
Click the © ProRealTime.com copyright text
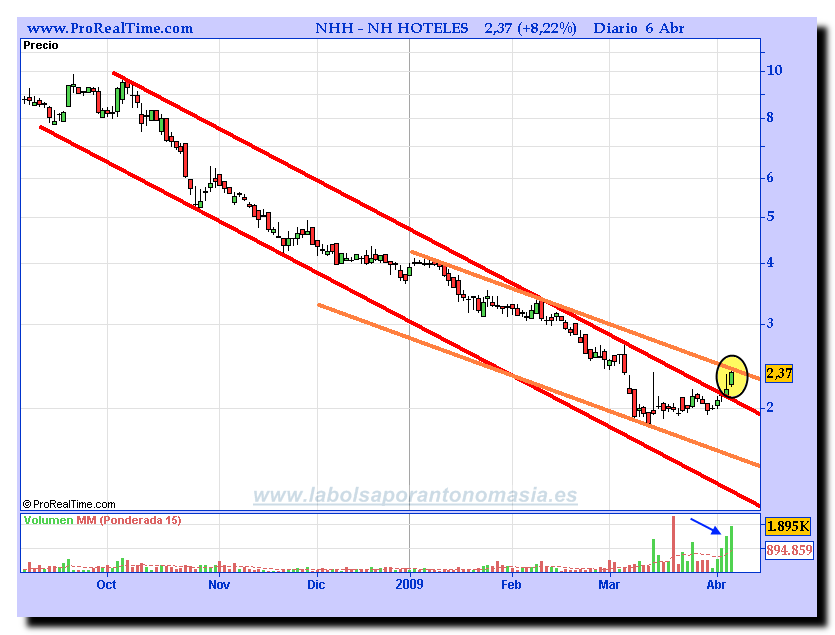pos(69,504)
